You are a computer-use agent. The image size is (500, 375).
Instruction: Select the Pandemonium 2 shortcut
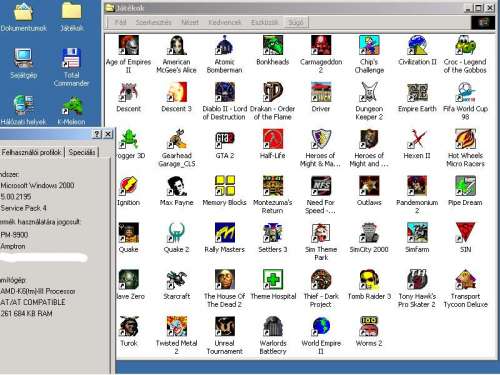[x=417, y=186]
